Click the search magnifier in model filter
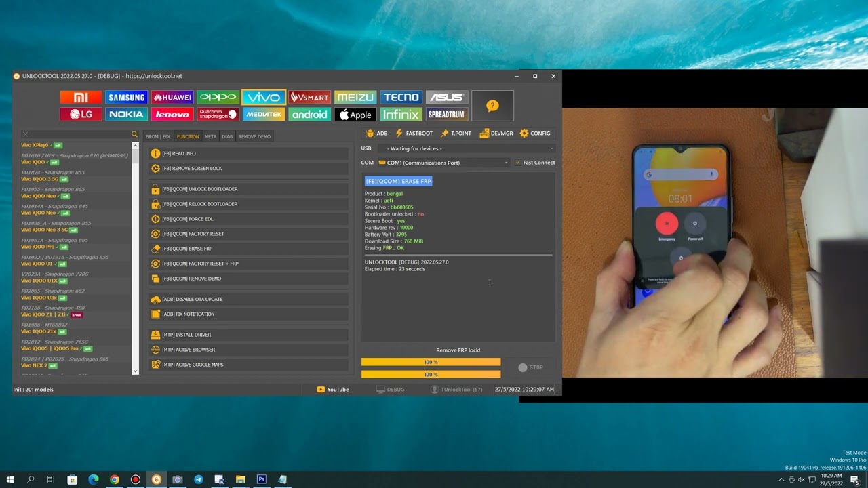This screenshot has height=488, width=868. click(134, 134)
